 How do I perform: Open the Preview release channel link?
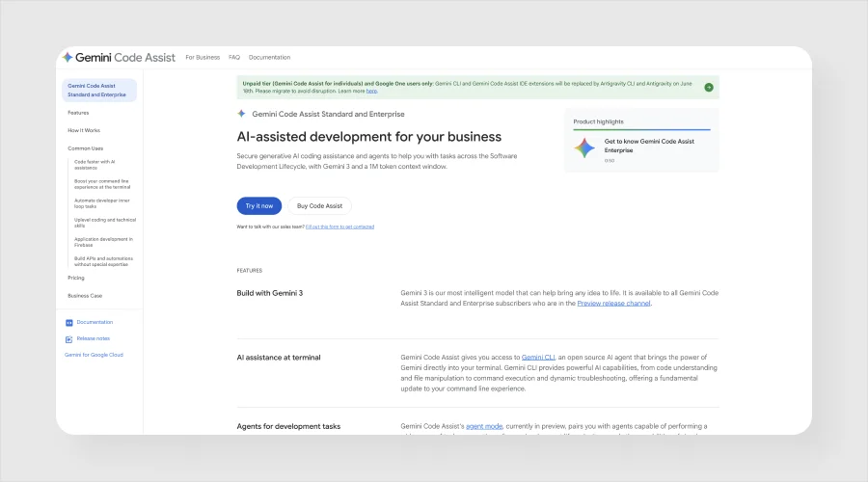(x=613, y=304)
